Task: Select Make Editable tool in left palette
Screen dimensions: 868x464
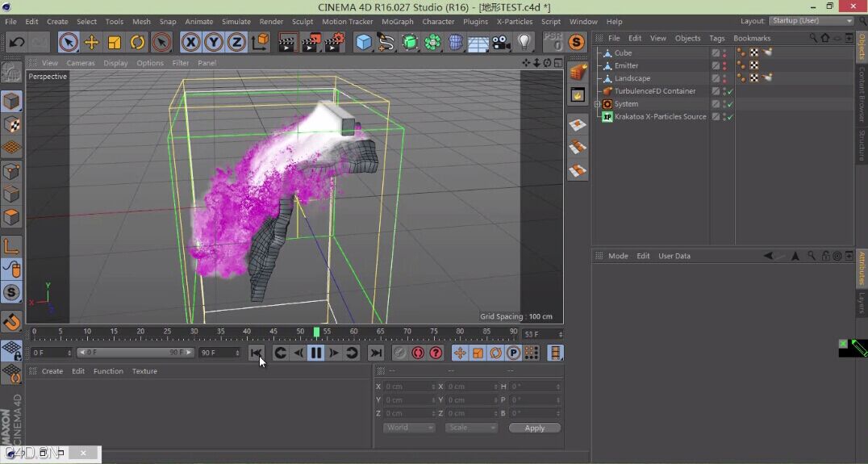Action: 11,73
